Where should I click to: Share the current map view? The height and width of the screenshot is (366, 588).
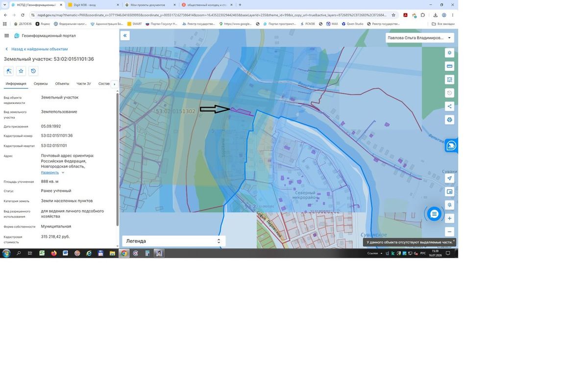[x=449, y=106]
